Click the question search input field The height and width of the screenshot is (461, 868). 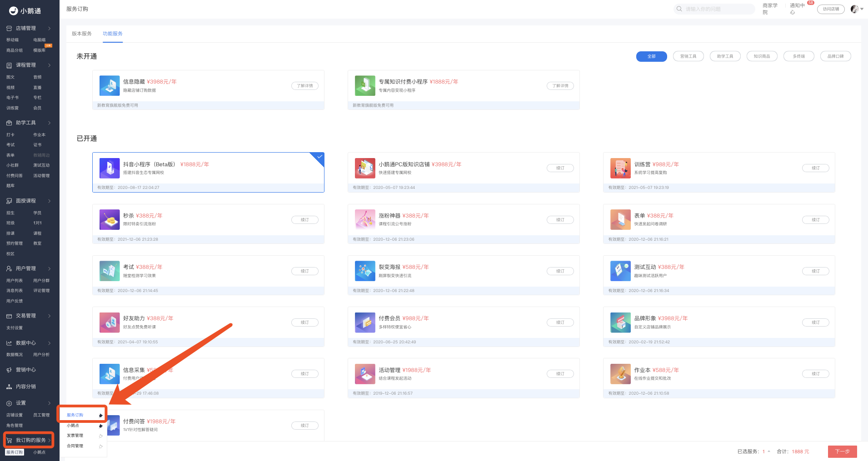click(x=718, y=9)
